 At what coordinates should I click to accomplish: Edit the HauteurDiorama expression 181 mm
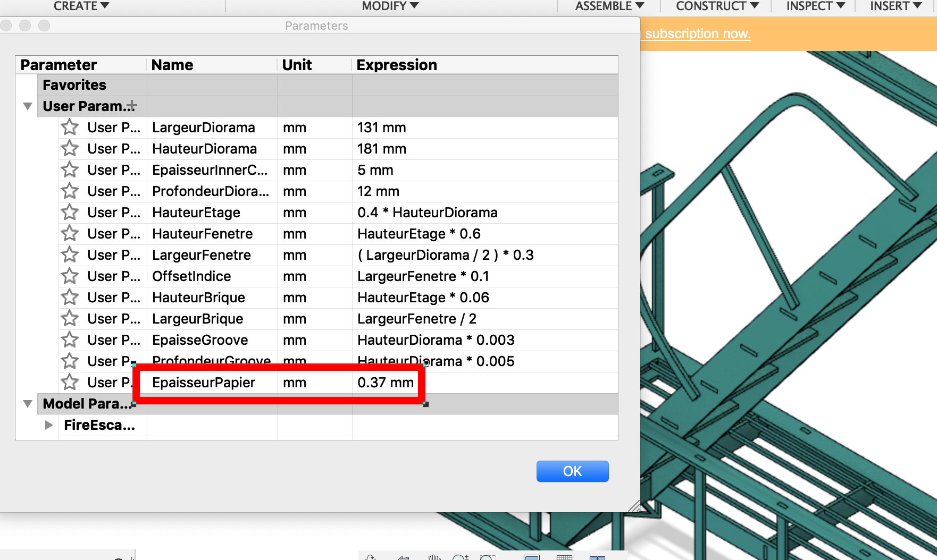click(x=381, y=149)
